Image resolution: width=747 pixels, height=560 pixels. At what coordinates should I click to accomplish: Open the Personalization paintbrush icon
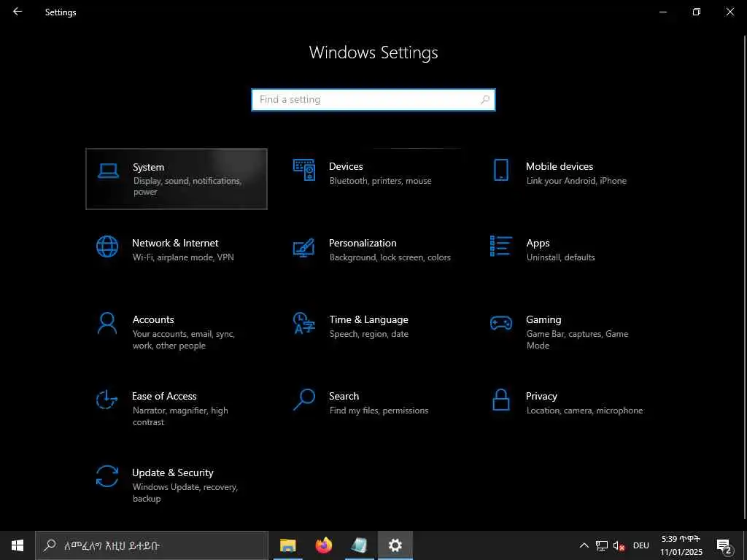304,248
